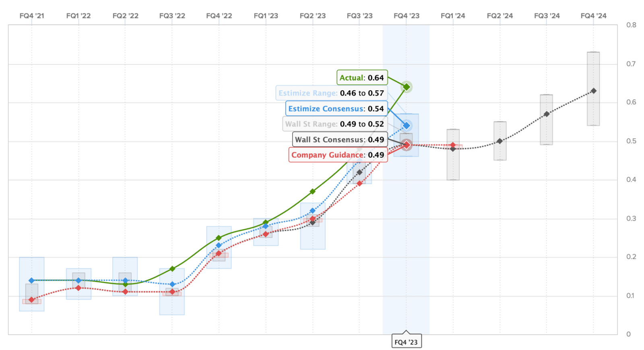This screenshot has width=644, height=350.
Task: Click the Wall St range bar for FQ3 '24
Action: pyautogui.click(x=547, y=120)
